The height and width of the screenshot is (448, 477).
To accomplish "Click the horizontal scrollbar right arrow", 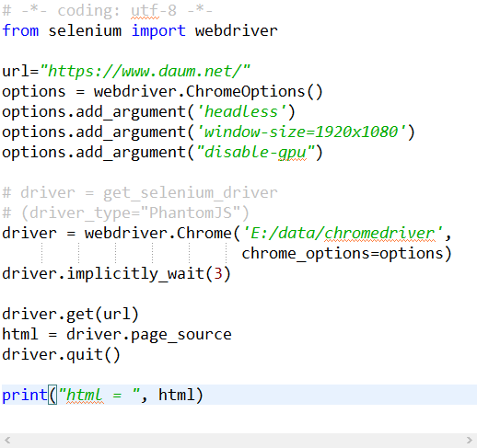I will click(x=469, y=441).
